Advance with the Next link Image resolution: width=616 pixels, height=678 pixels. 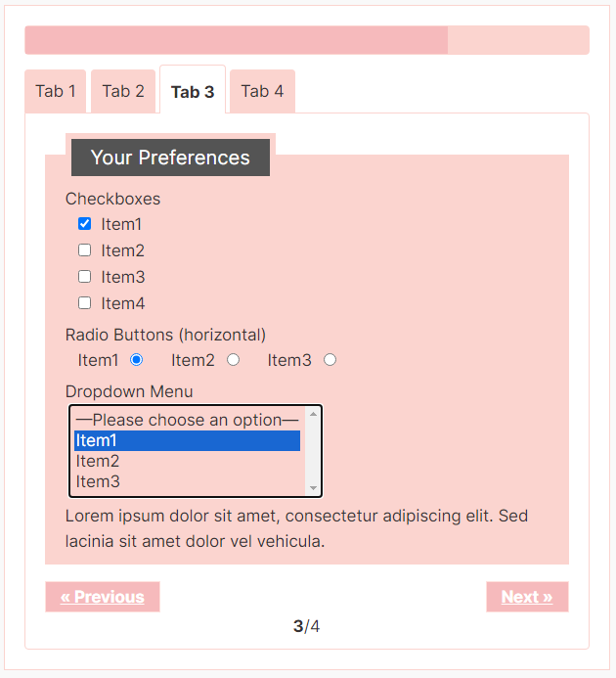[527, 597]
